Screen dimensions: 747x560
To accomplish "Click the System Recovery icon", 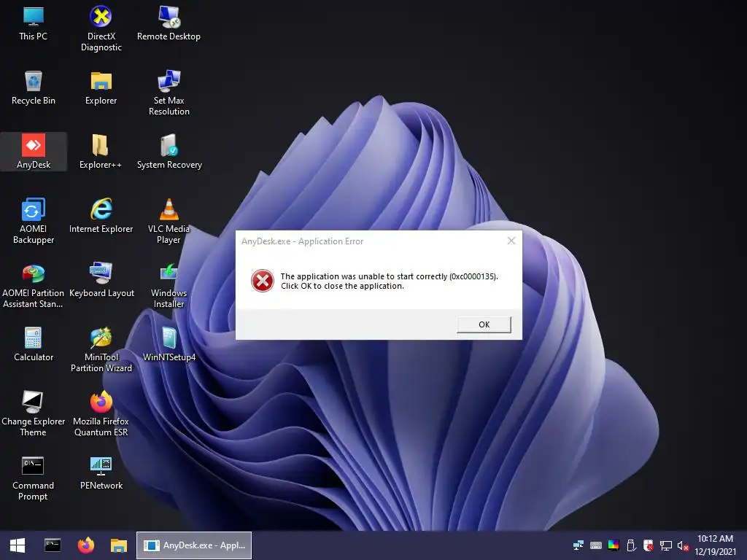I will tap(169, 152).
